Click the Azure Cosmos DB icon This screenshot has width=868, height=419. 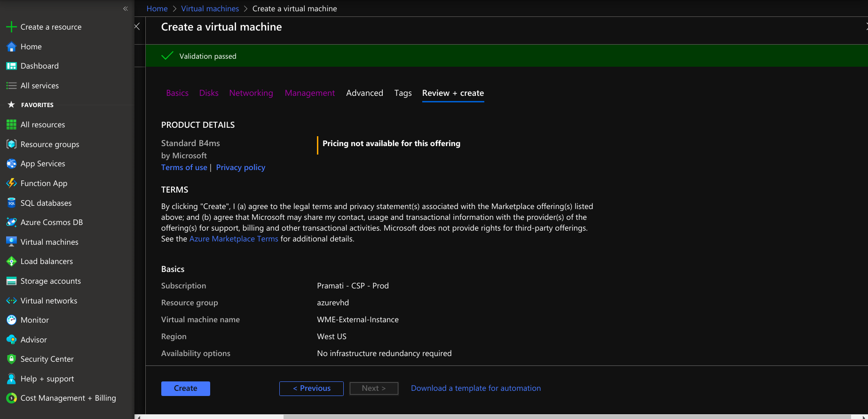(11, 222)
